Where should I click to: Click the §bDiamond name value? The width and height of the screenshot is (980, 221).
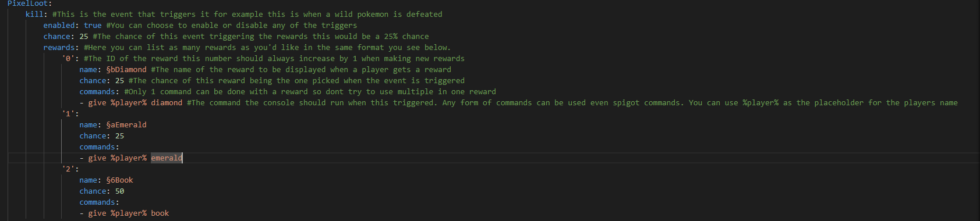click(126, 69)
